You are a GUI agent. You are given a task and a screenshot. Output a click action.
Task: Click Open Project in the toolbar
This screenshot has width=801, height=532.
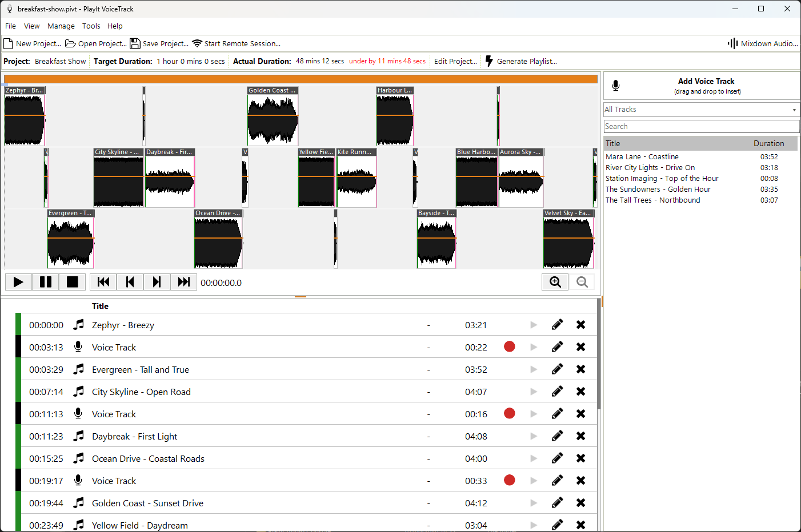(x=96, y=43)
